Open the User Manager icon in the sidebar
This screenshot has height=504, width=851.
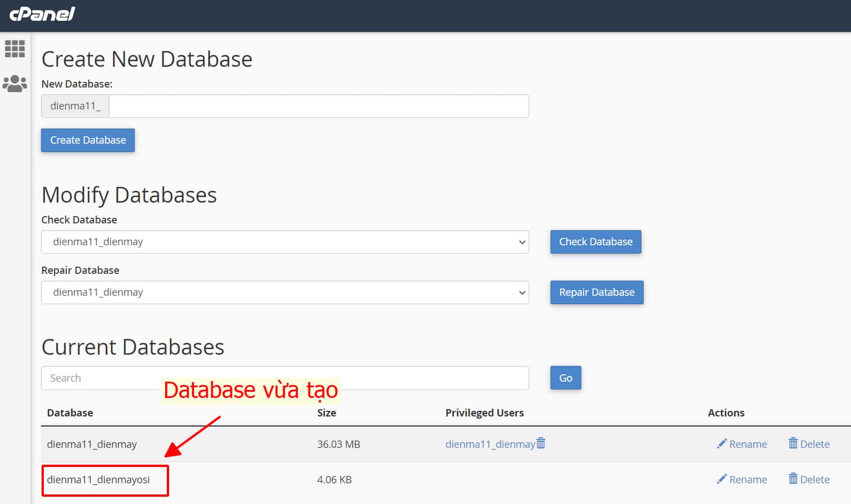click(15, 83)
